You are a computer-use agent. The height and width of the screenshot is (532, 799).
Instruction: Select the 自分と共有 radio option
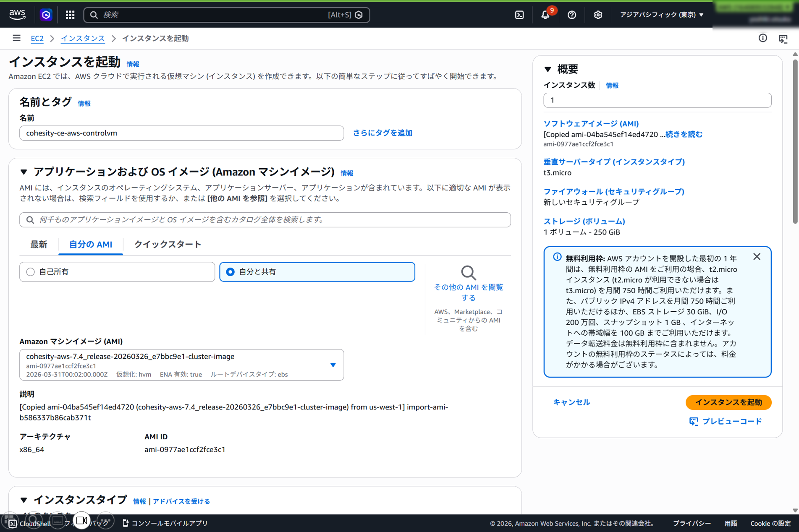click(317, 272)
